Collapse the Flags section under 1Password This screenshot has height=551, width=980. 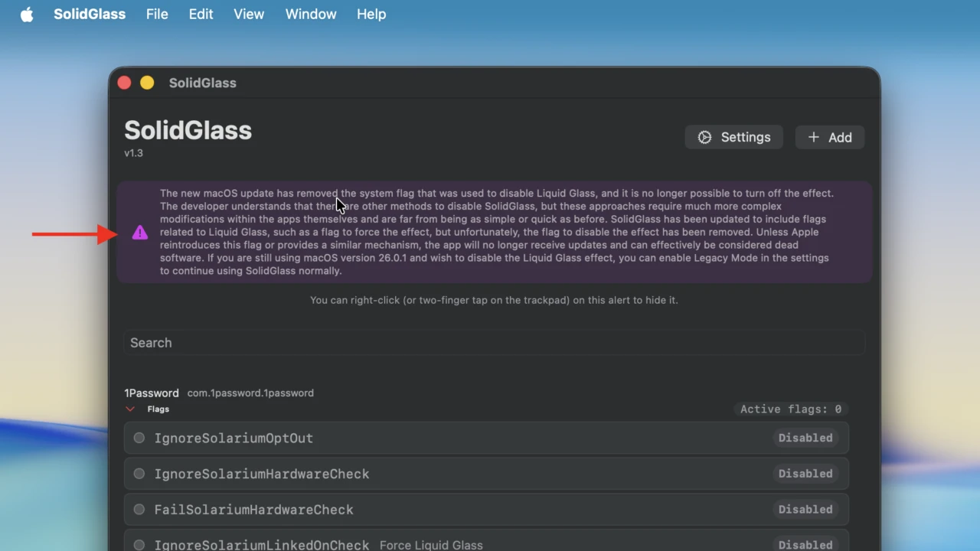(x=130, y=409)
